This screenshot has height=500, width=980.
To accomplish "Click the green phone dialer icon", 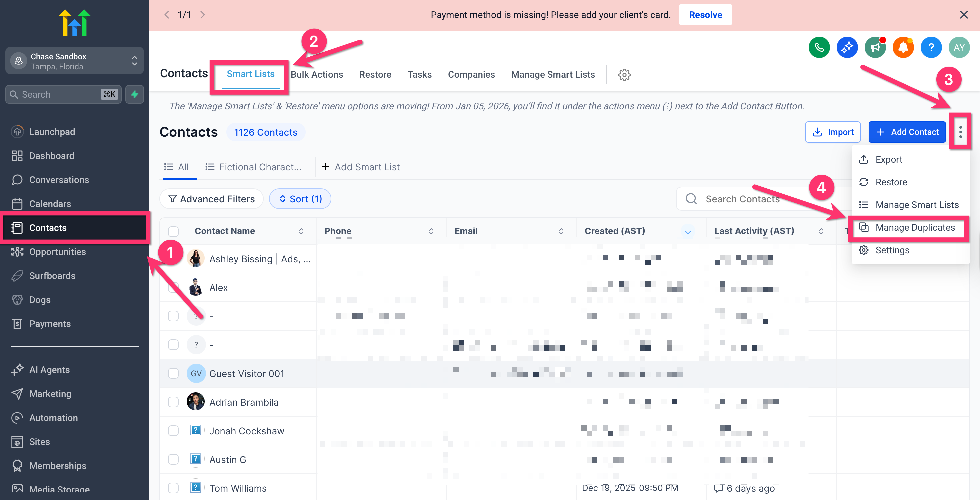I will (x=819, y=48).
